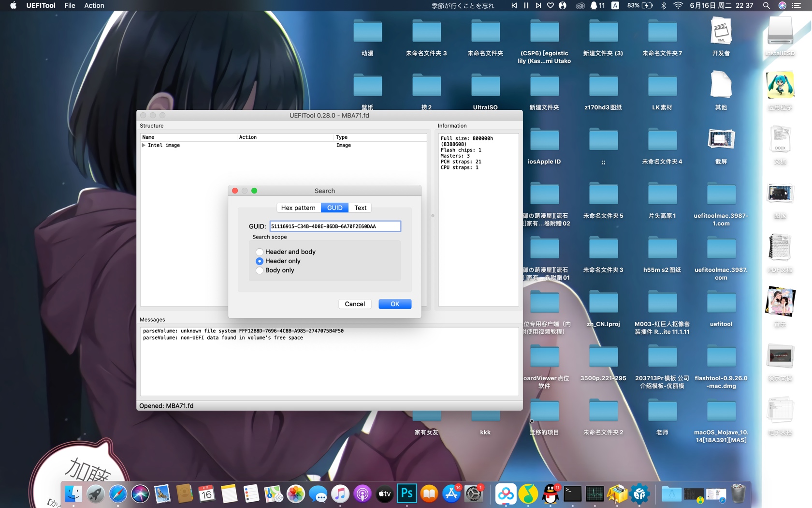Launch Safari from the Dock
Image resolution: width=812 pixels, height=508 pixels.
point(118,494)
